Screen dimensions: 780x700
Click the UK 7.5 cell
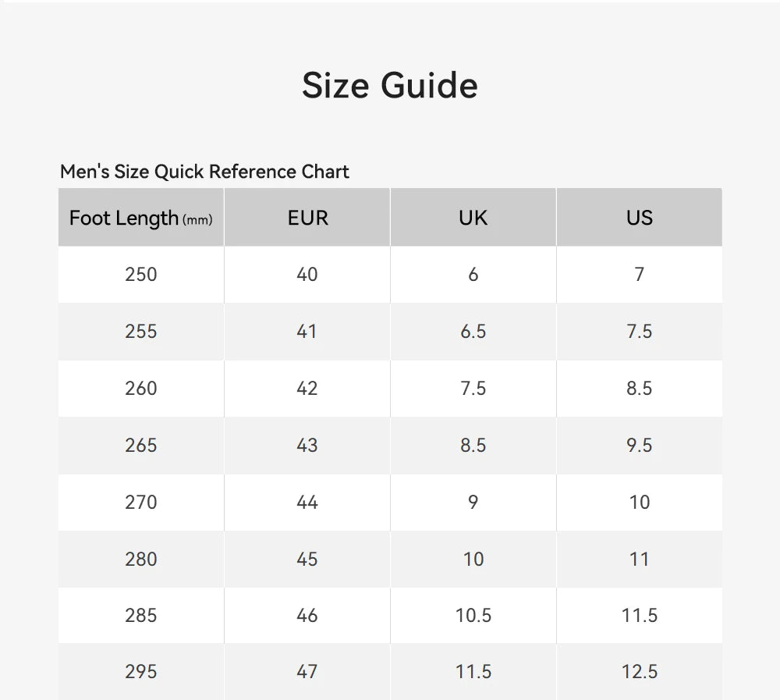point(473,389)
